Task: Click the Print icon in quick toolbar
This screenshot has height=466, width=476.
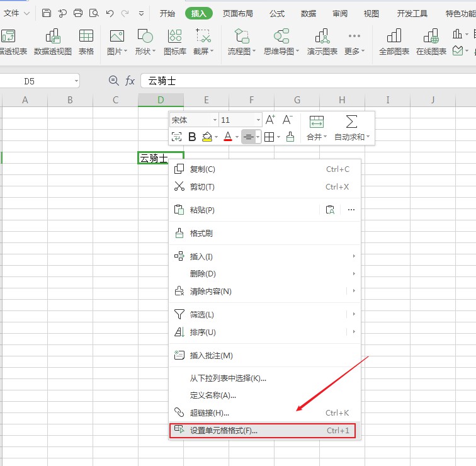Action: click(78, 13)
